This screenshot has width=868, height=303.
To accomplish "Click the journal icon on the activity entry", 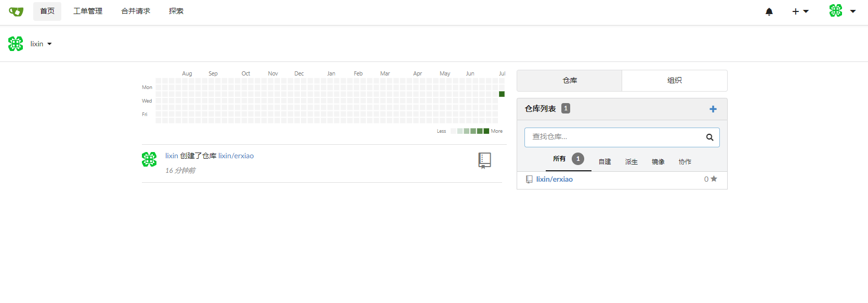I will point(484,160).
